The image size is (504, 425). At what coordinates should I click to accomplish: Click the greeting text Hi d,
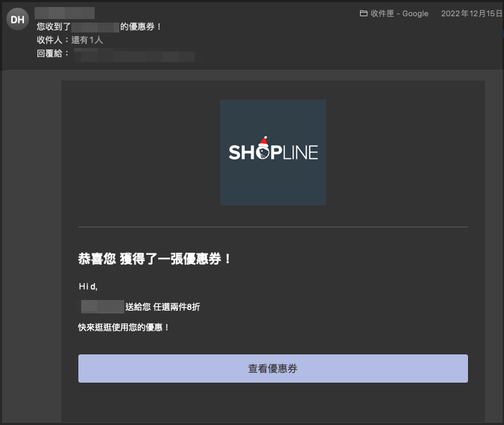[88, 287]
